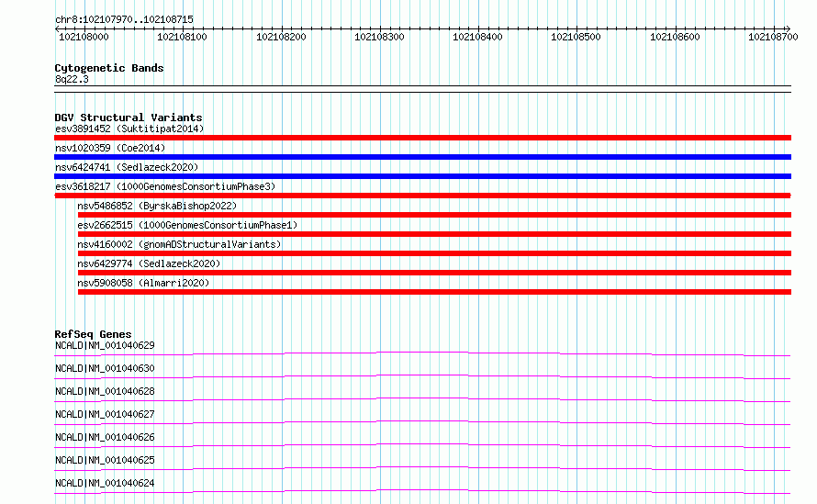Click ruler position 102108100
The image size is (817, 504).
pyautogui.click(x=182, y=37)
